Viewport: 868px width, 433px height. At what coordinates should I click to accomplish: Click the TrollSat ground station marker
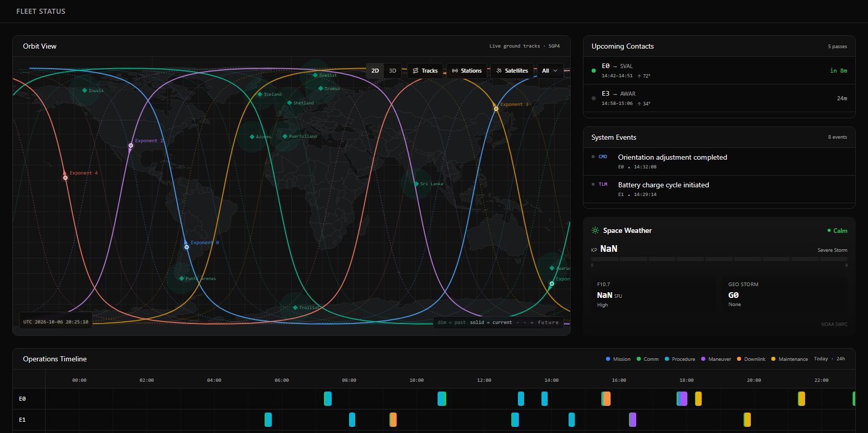[295, 308]
